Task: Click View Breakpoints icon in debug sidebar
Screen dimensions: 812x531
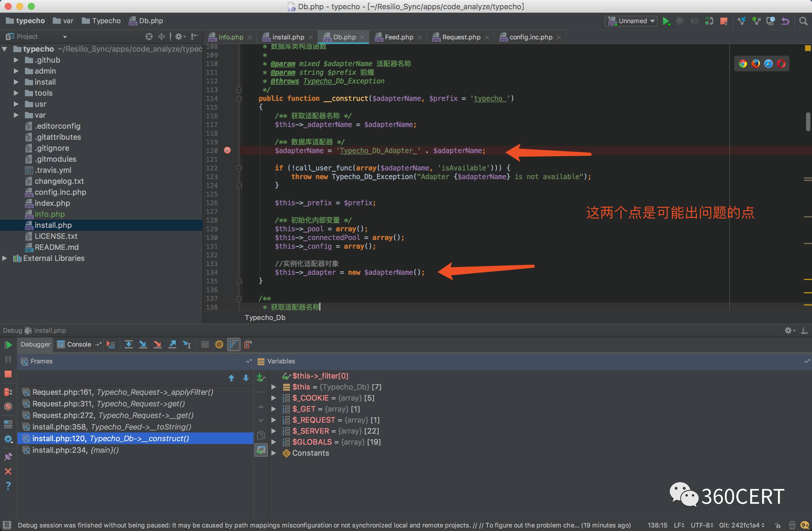Action: point(8,392)
